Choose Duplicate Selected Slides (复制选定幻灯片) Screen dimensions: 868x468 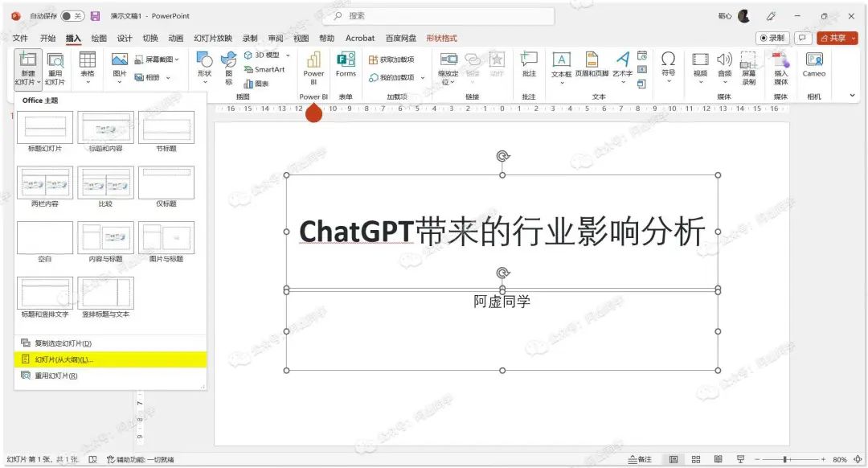(x=110, y=343)
